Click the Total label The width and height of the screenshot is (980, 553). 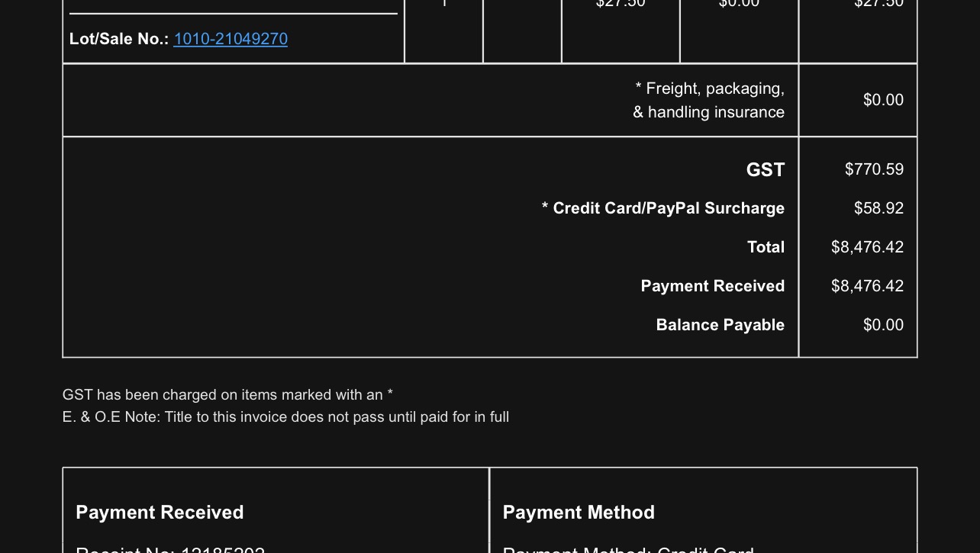tap(766, 247)
